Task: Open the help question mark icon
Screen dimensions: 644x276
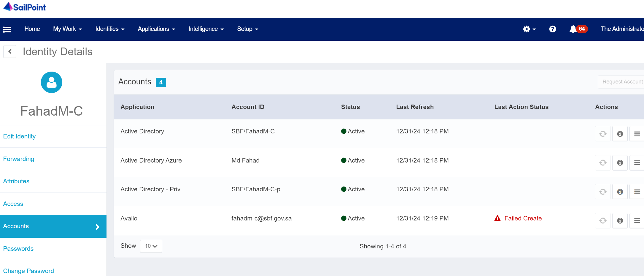Action: [552, 29]
